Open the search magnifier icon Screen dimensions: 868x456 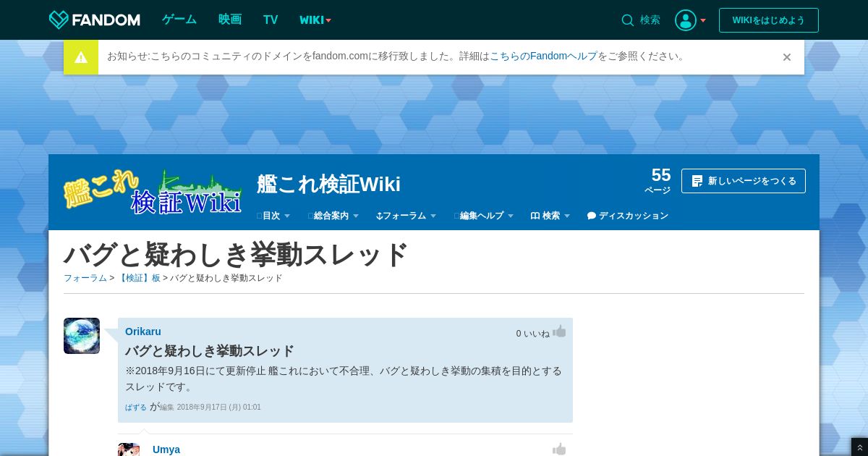[x=627, y=20]
